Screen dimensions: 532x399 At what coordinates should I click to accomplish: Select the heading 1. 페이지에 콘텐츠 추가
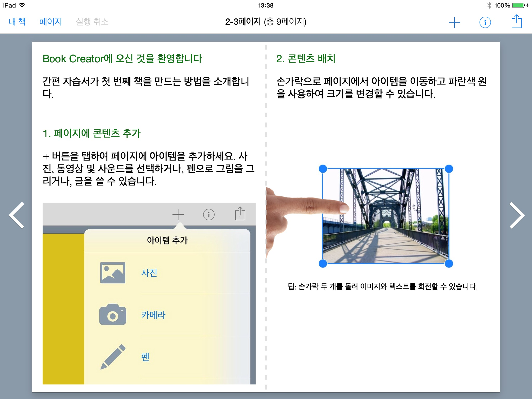click(91, 133)
